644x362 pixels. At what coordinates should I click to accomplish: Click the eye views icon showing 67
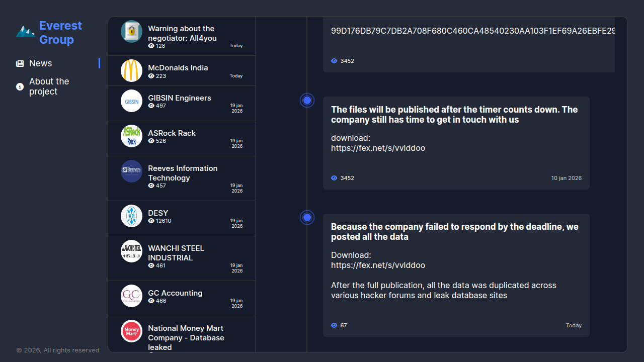tap(334, 325)
